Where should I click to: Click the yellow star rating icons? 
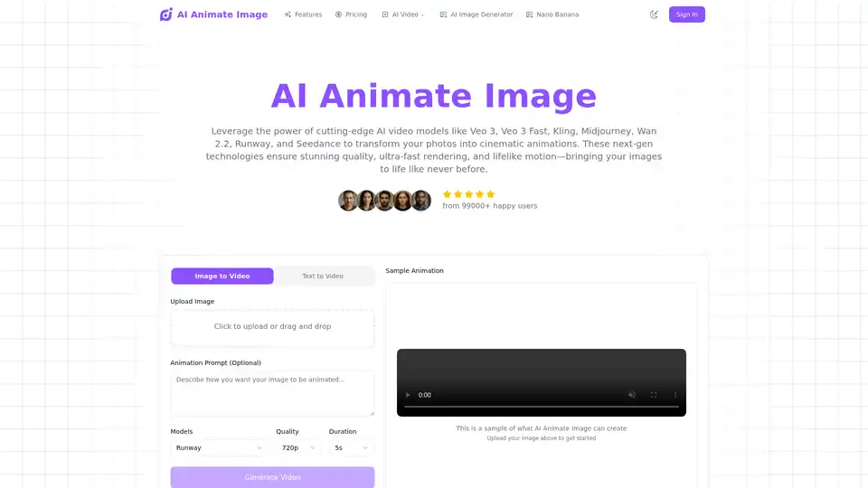click(x=468, y=194)
